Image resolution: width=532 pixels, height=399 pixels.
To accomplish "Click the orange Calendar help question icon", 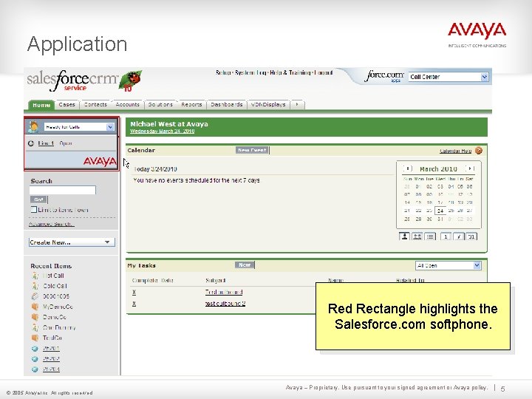I will [x=478, y=151].
